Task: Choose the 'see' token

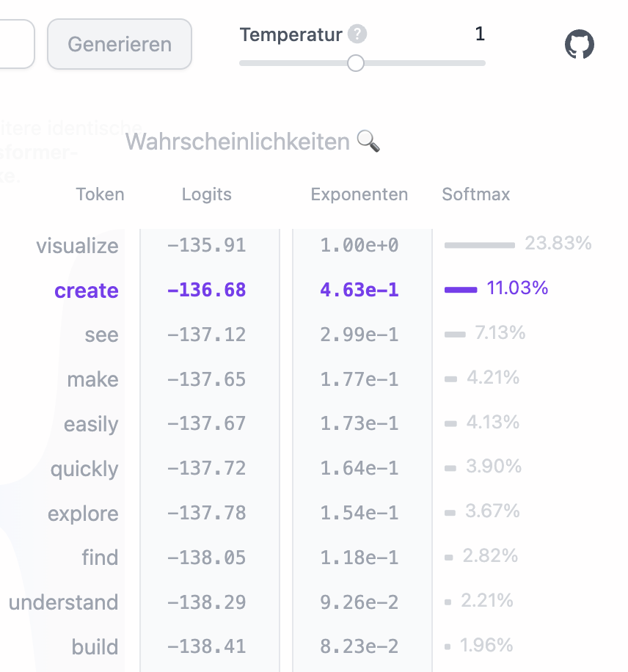Action: (x=101, y=335)
